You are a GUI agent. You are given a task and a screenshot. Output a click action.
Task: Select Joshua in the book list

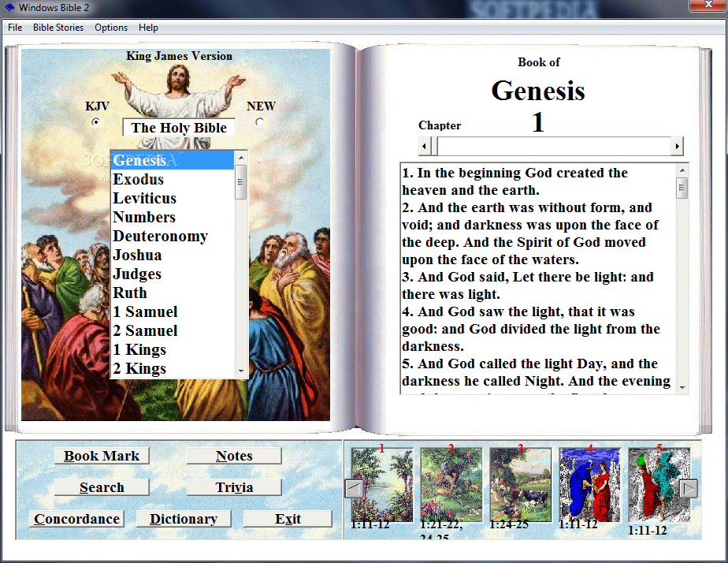point(173,255)
